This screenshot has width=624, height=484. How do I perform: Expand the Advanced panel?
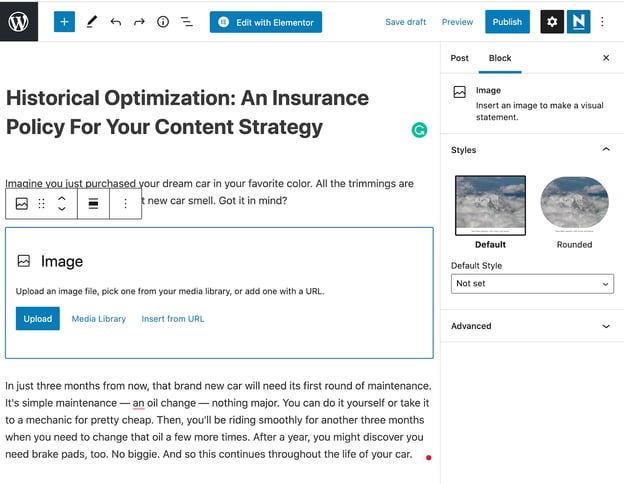point(605,326)
